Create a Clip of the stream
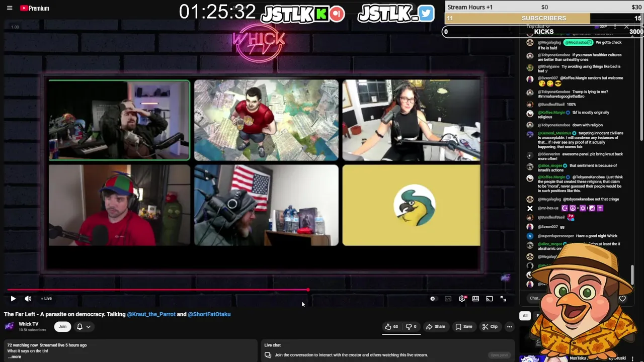 [x=490, y=327]
